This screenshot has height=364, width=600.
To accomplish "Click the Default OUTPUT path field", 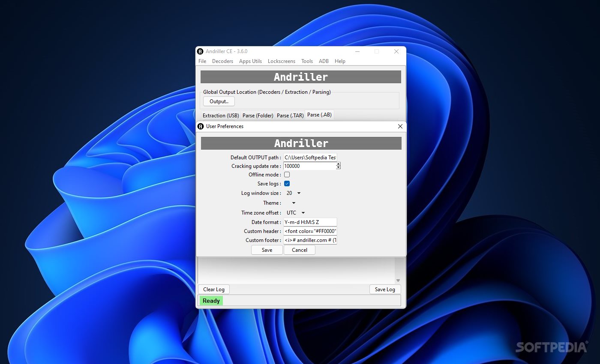I will (310, 157).
